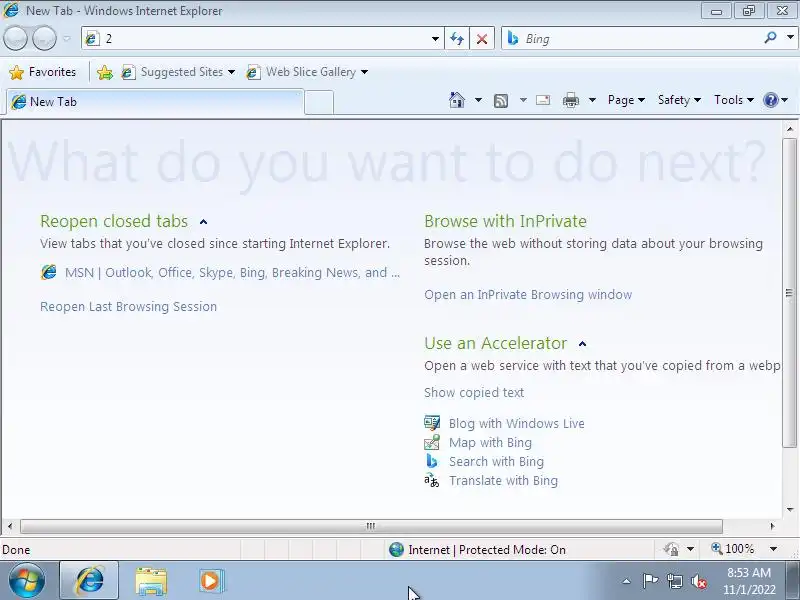
Task: Click the Print icon
Action: click(x=570, y=101)
